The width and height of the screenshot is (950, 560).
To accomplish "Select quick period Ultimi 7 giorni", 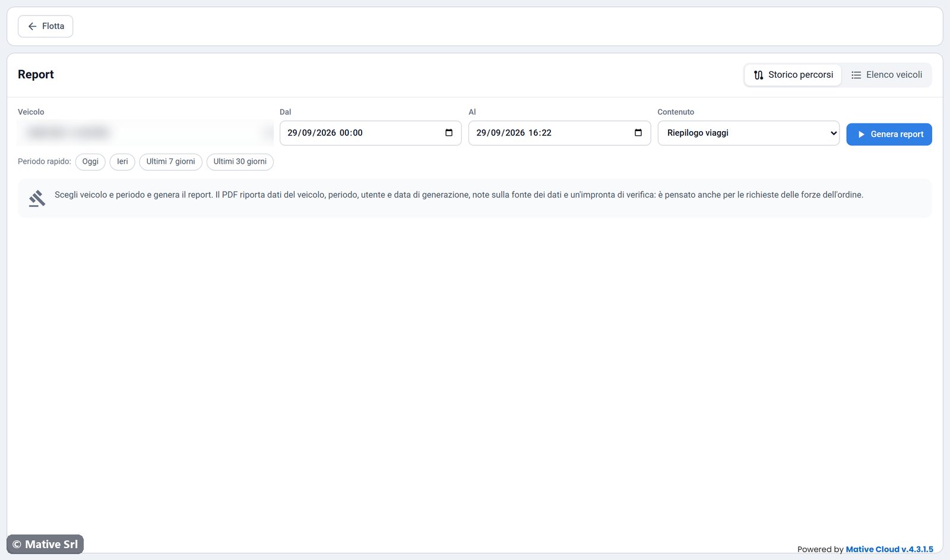I will pos(170,161).
